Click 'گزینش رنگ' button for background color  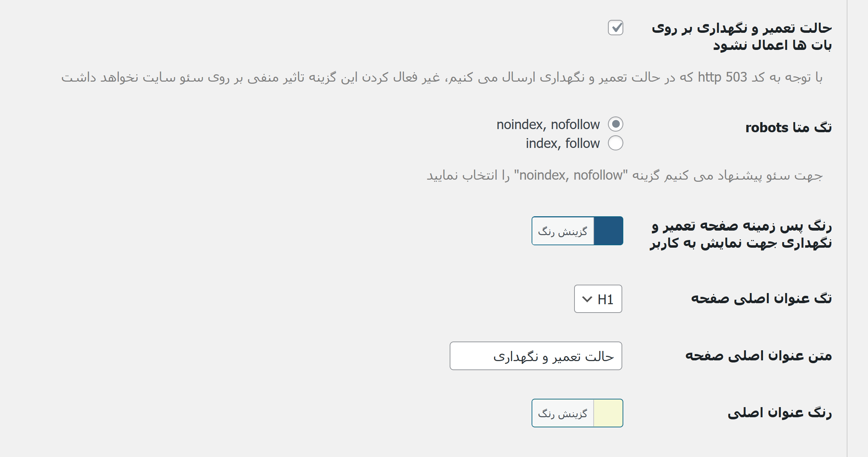[x=563, y=231]
